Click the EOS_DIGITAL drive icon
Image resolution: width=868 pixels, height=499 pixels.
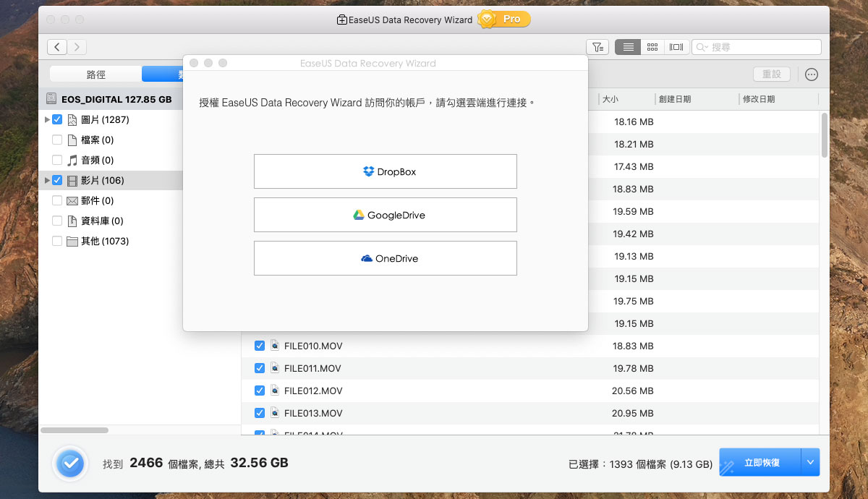pos(51,99)
